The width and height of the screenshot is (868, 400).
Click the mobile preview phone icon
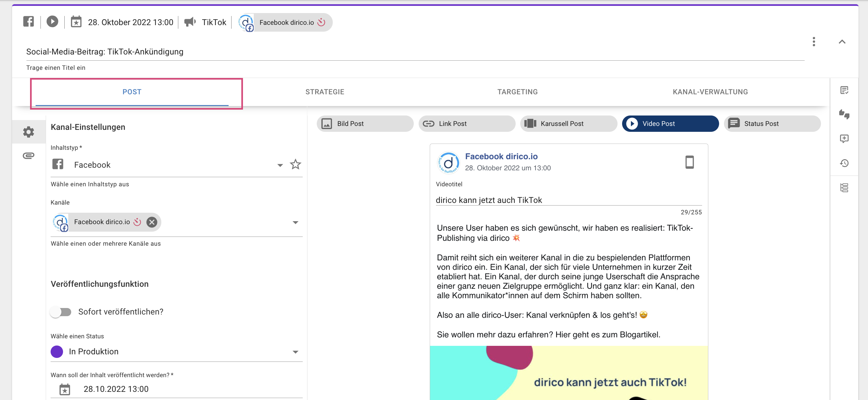690,162
